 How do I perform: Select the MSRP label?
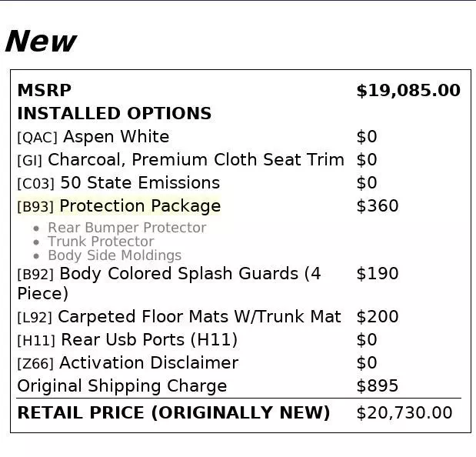pos(44,91)
